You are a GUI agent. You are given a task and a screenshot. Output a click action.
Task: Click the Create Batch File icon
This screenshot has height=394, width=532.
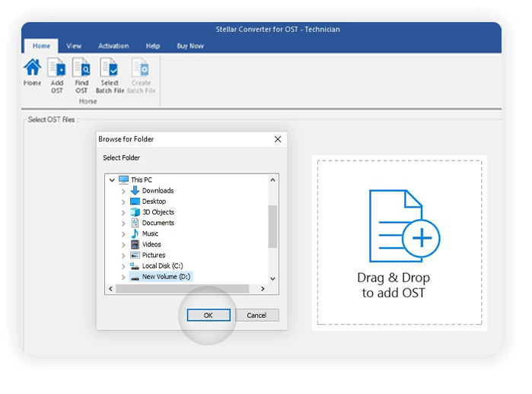click(141, 67)
